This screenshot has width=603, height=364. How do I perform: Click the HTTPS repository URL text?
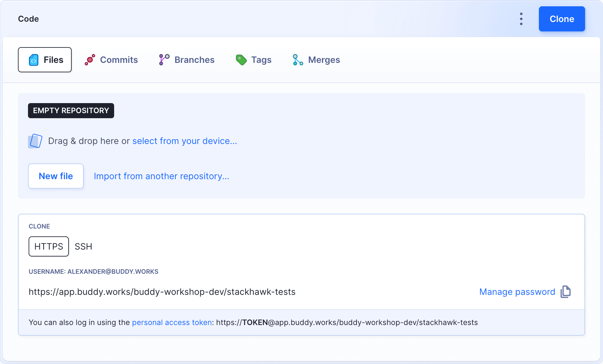162,292
